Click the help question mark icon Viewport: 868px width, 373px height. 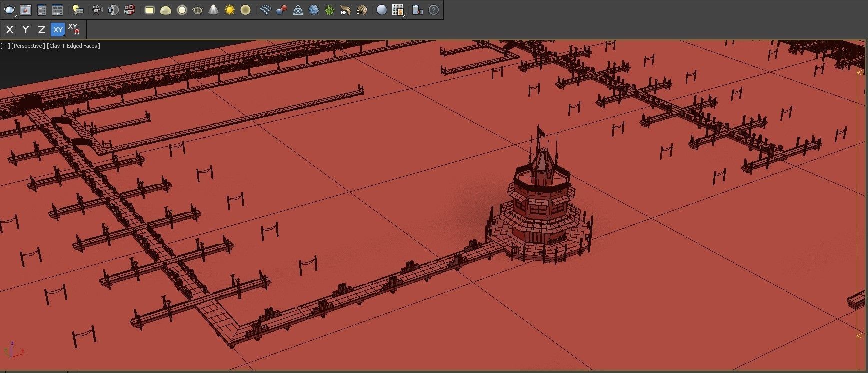pyautogui.click(x=434, y=10)
